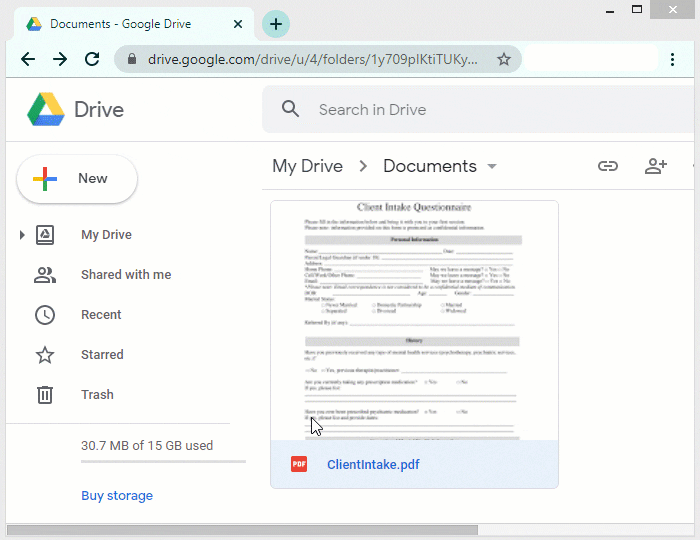Viewport: 700px width, 540px height.
Task: Click the Buy storage link
Action: 117,495
